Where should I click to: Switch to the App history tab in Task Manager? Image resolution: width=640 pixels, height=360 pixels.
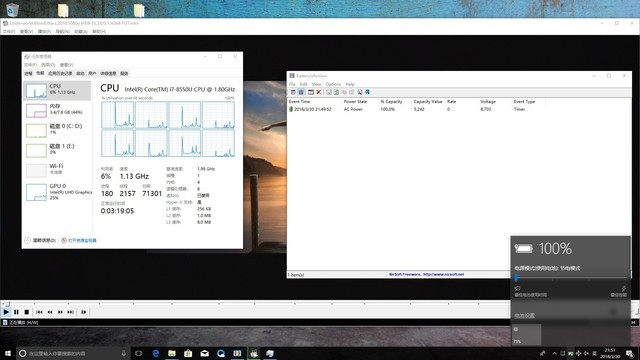point(60,73)
